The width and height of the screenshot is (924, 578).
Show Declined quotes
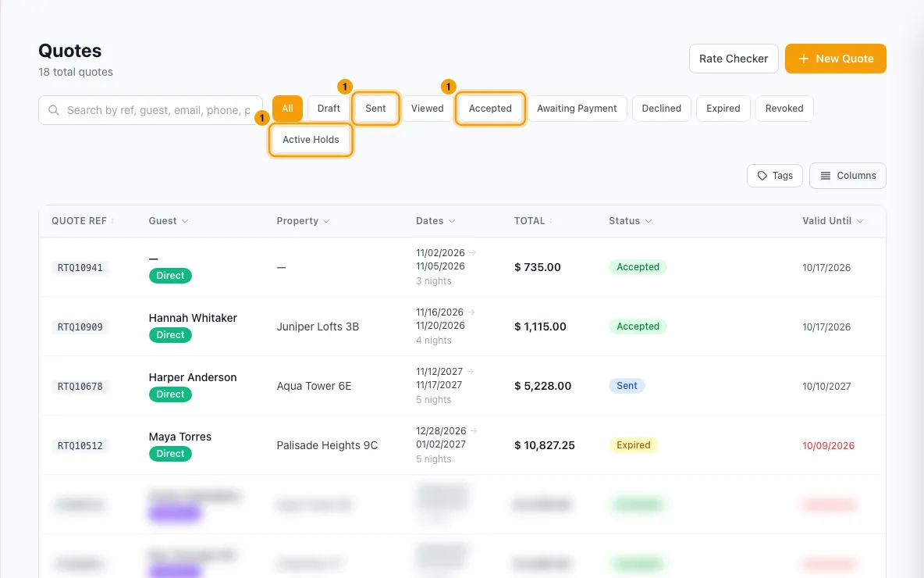tap(661, 109)
